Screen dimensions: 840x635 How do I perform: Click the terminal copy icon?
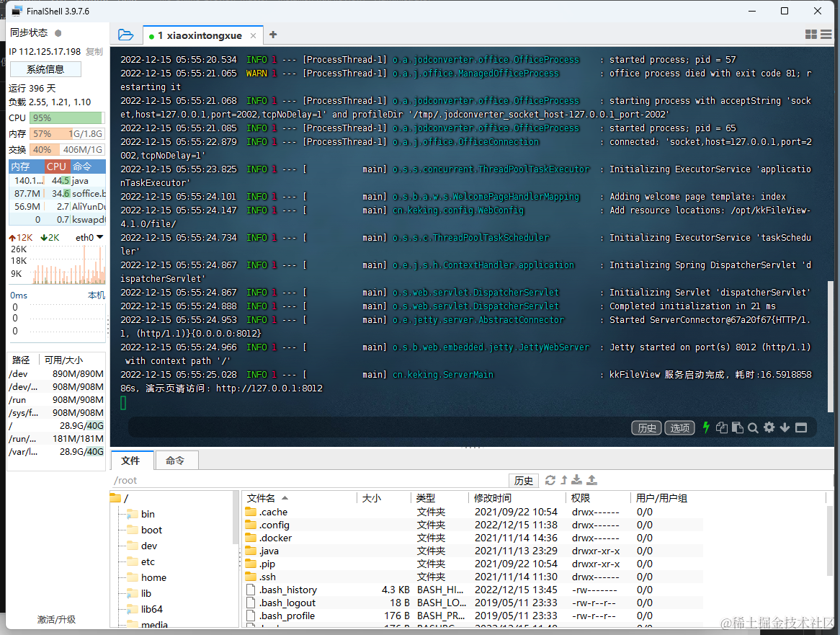tap(722, 427)
